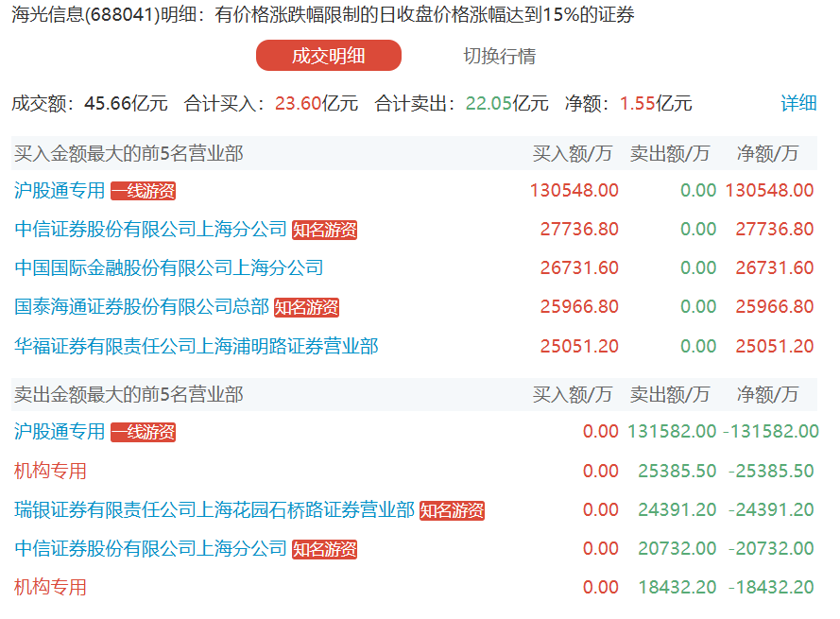Open 中信证券上海分公司 in the sell list
Image resolution: width=840 pixels, height=619 pixels.
(x=150, y=548)
